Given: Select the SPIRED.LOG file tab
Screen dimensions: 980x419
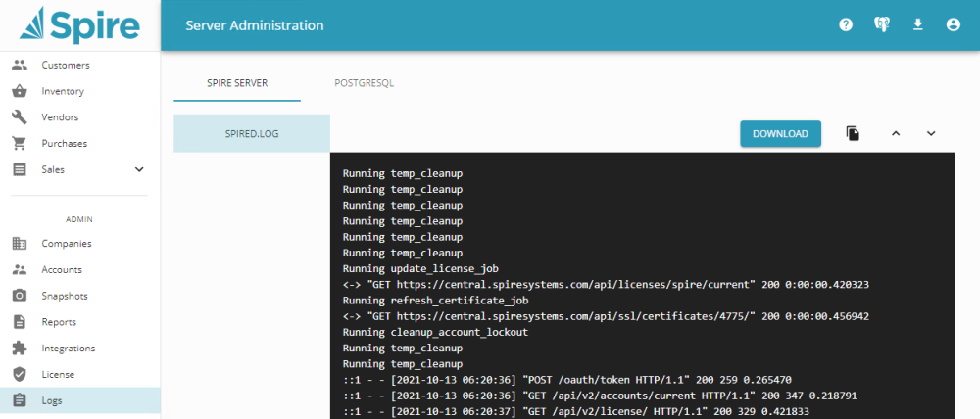Looking at the screenshot, I should (252, 134).
